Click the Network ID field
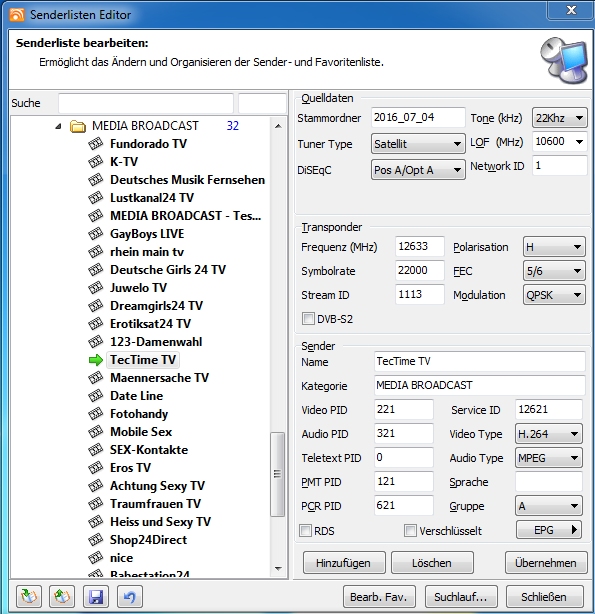595x614 pixels. [x=559, y=165]
